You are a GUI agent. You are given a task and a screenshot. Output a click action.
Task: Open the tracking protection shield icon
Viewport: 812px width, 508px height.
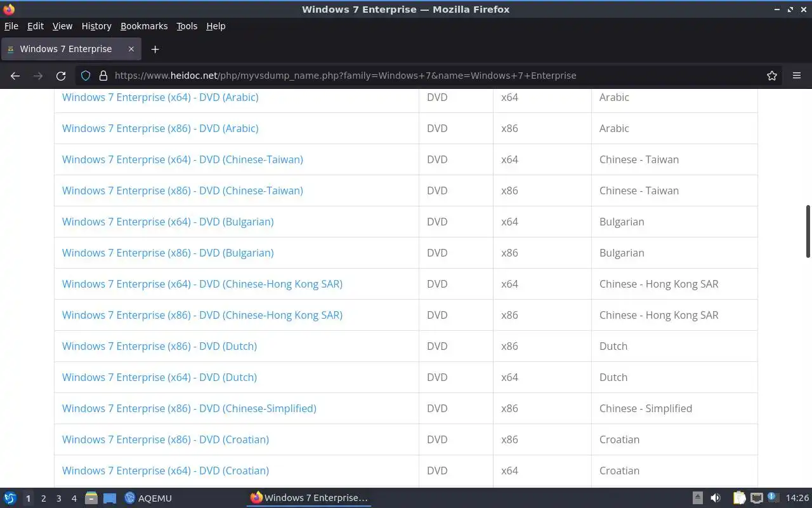pos(86,76)
